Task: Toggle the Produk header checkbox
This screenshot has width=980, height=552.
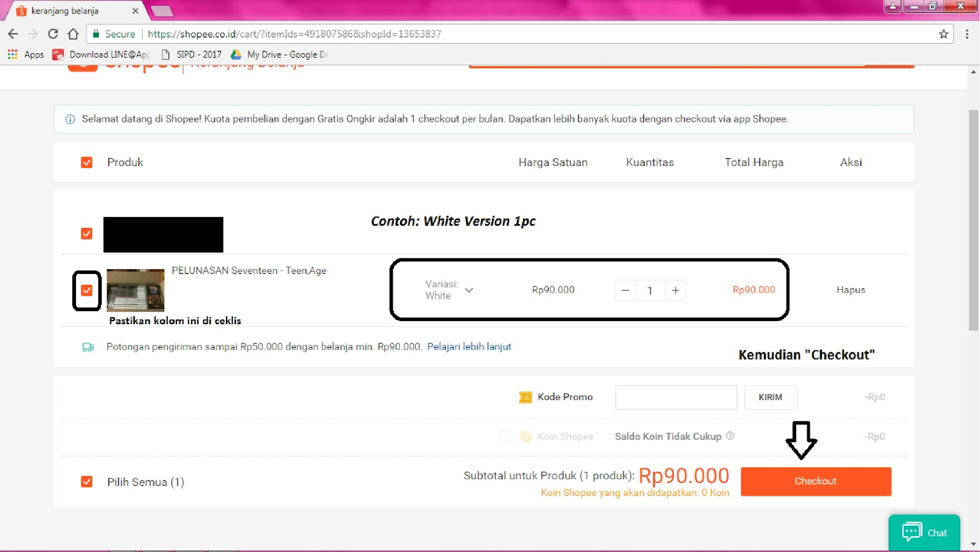Action: pyautogui.click(x=86, y=162)
